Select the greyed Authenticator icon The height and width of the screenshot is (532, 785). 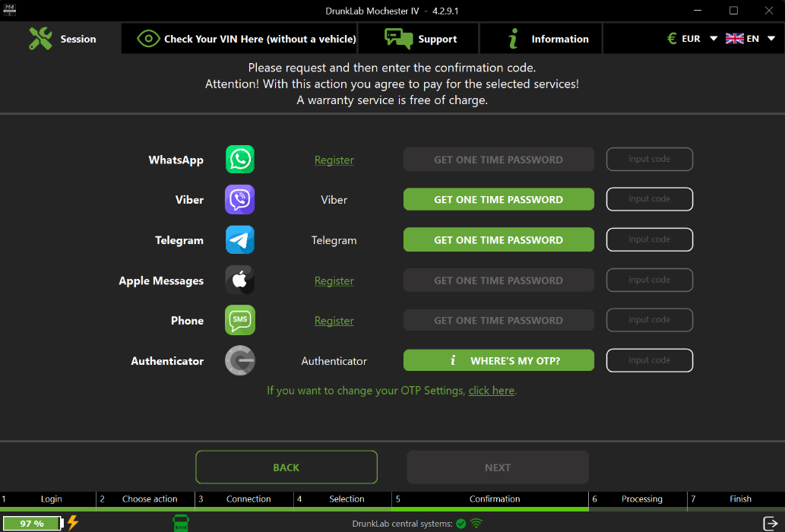239,360
